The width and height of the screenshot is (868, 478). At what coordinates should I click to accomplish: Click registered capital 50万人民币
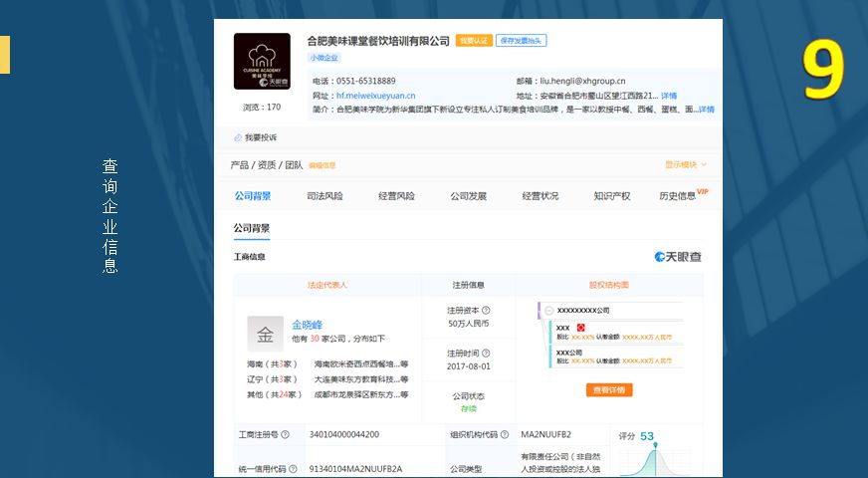pyautogui.click(x=468, y=324)
